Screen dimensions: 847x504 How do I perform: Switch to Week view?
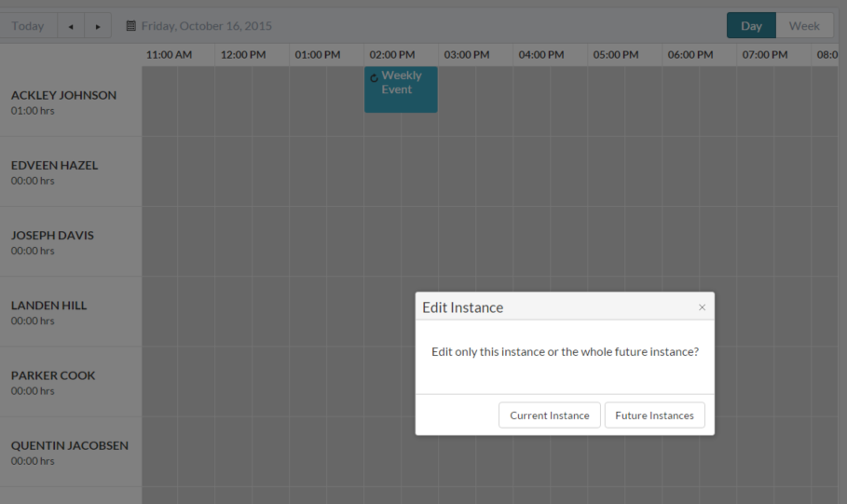pos(804,25)
